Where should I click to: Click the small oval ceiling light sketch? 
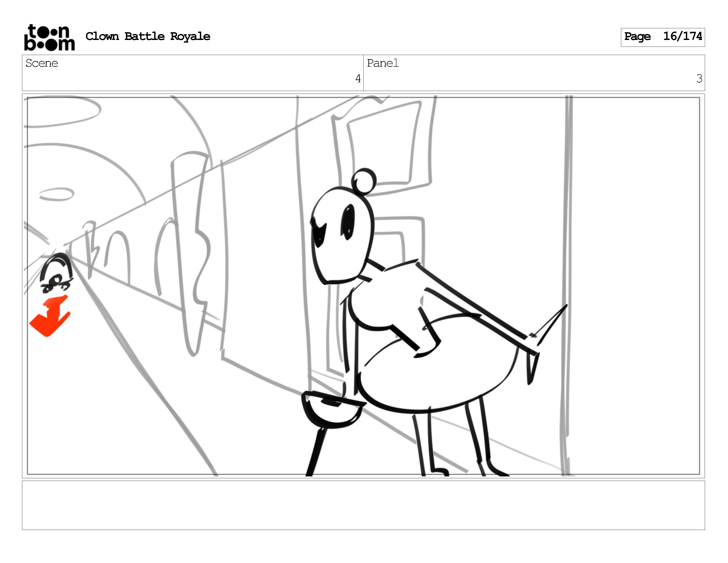(57, 194)
